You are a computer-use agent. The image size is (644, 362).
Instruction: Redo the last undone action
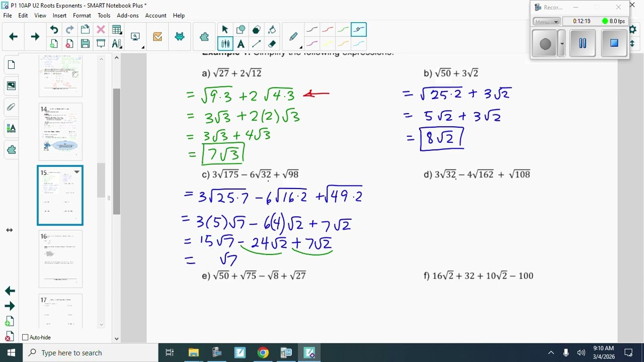pos(69,30)
